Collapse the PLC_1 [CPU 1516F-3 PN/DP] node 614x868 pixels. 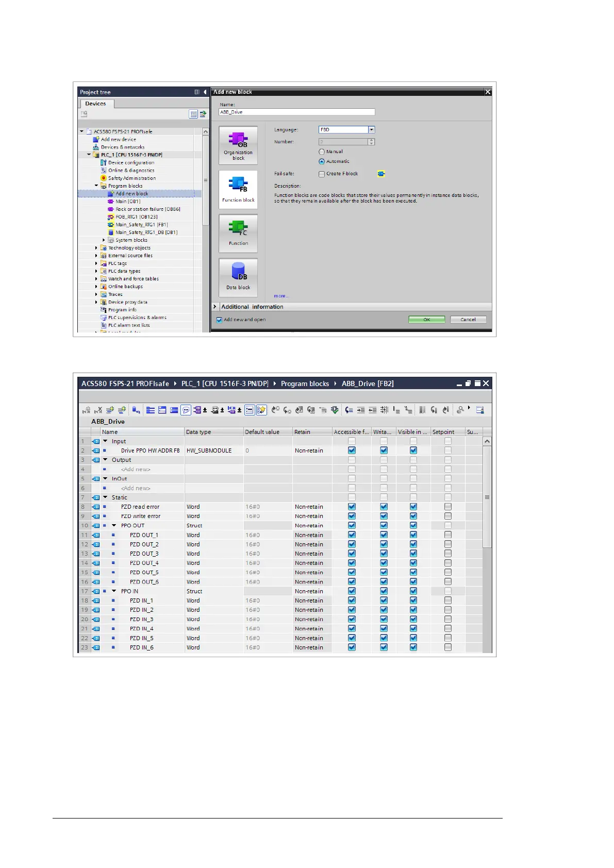[x=89, y=155]
